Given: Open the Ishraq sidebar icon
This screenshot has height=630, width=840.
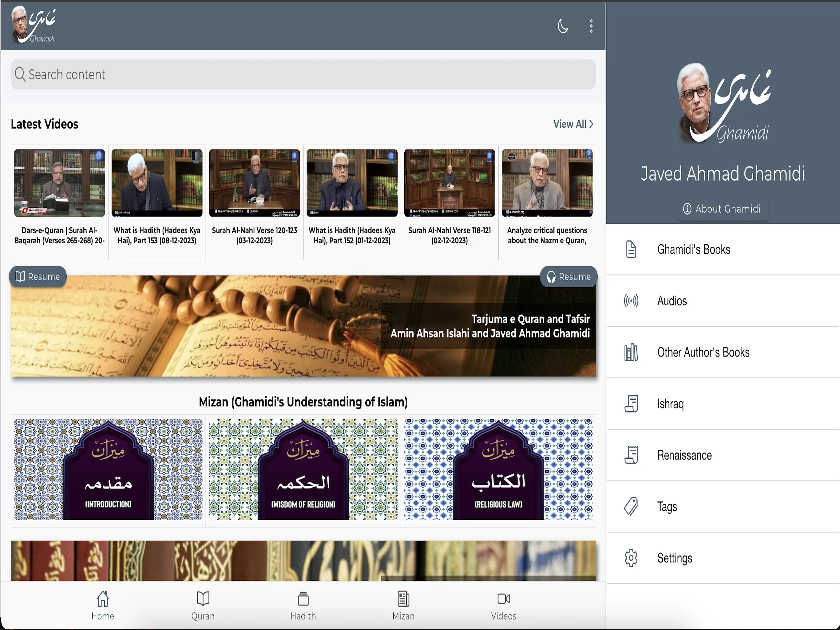Looking at the screenshot, I should (632, 404).
